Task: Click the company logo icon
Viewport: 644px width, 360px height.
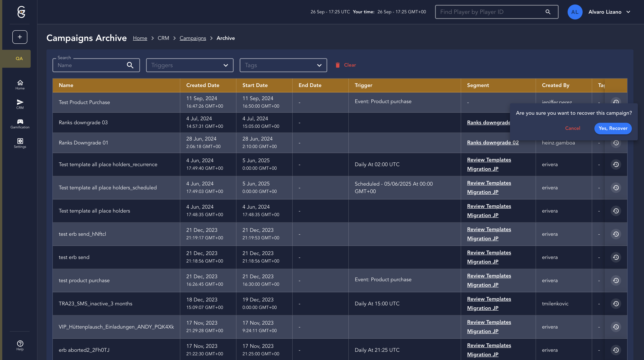Action: 21,12
